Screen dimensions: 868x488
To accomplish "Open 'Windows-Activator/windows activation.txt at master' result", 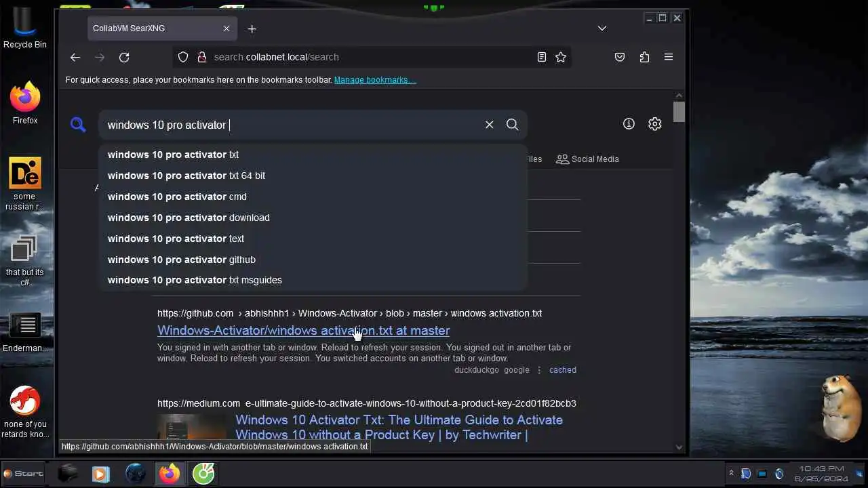I will point(303,331).
